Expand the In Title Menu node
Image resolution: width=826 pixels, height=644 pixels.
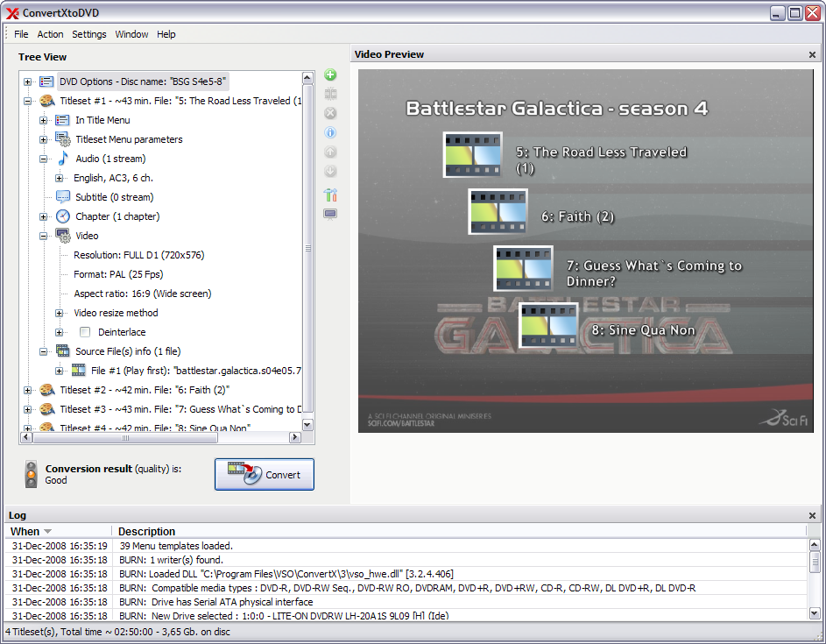click(43, 120)
